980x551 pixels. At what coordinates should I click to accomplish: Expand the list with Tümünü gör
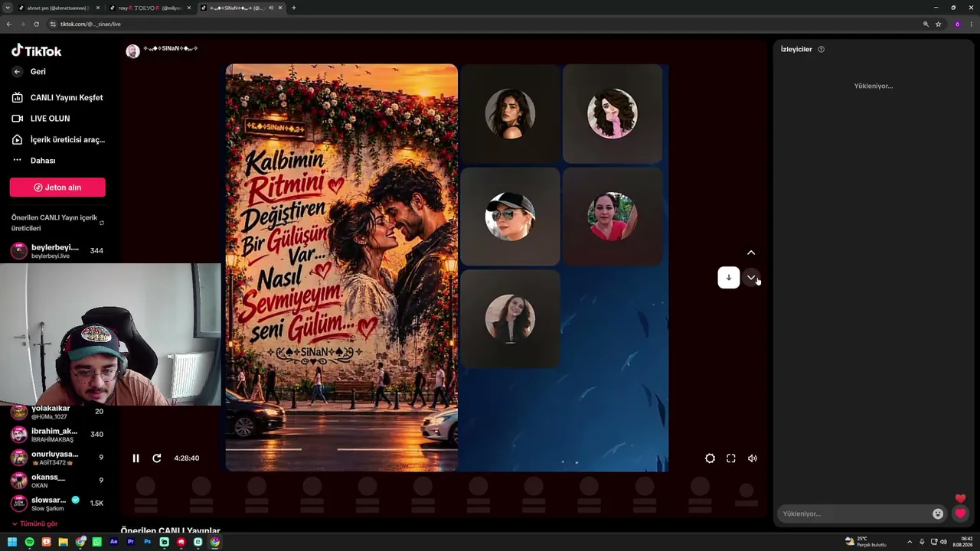[x=34, y=524]
